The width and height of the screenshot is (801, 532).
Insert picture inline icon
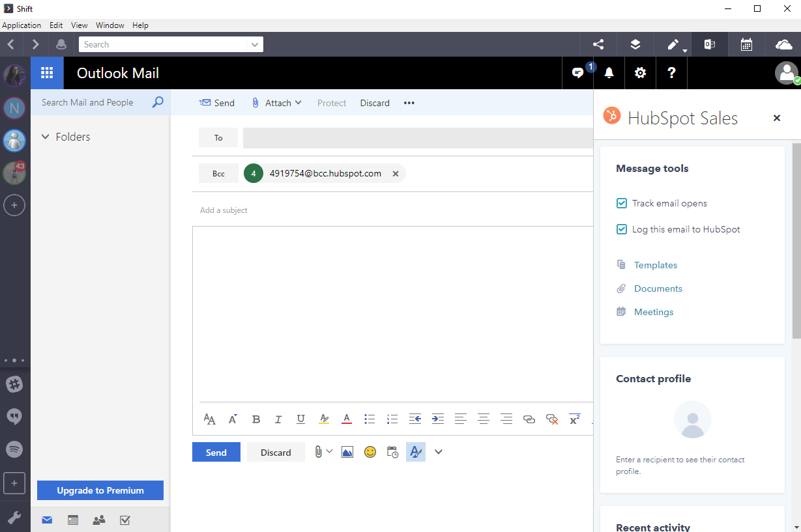click(x=347, y=452)
